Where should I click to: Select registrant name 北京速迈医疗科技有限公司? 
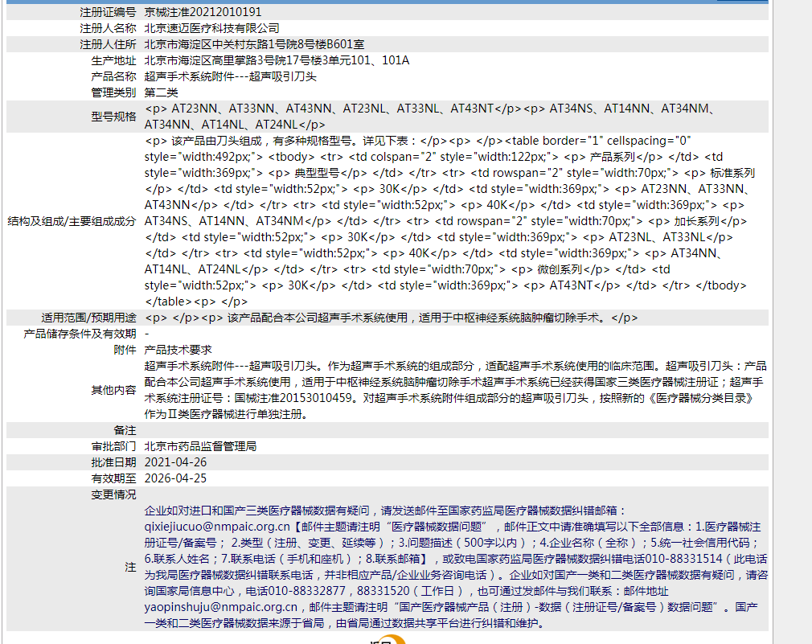pos(211,28)
